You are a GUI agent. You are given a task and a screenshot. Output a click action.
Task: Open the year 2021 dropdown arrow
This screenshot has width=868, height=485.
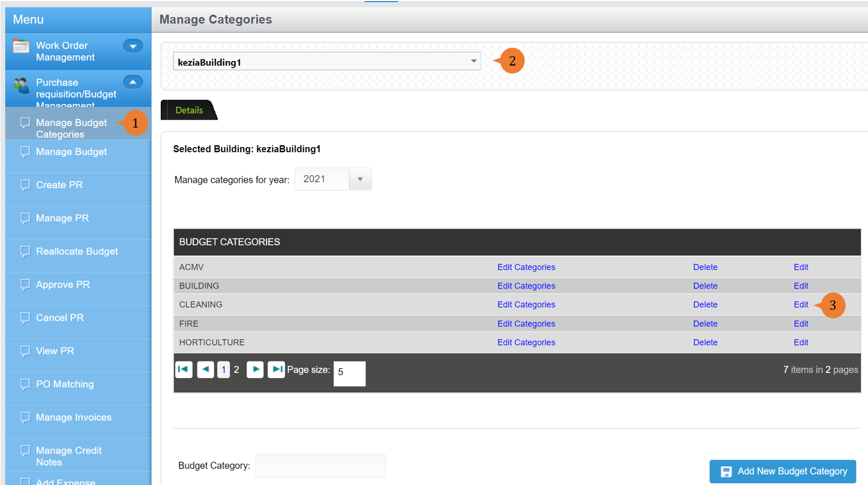[x=360, y=179]
